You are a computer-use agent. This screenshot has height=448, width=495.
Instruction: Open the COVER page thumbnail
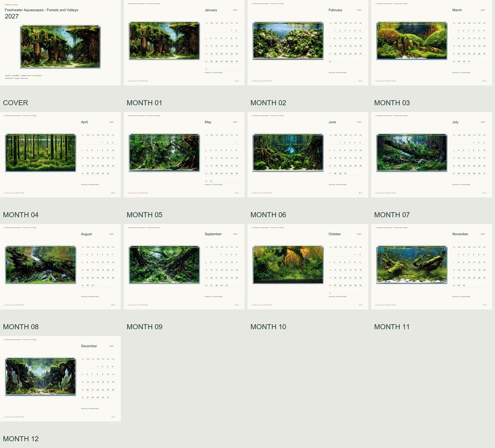(x=60, y=43)
